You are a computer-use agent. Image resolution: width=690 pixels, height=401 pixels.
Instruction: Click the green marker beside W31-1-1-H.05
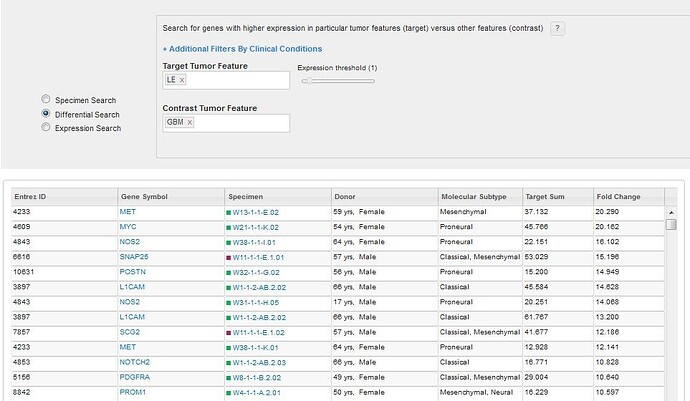(x=228, y=303)
